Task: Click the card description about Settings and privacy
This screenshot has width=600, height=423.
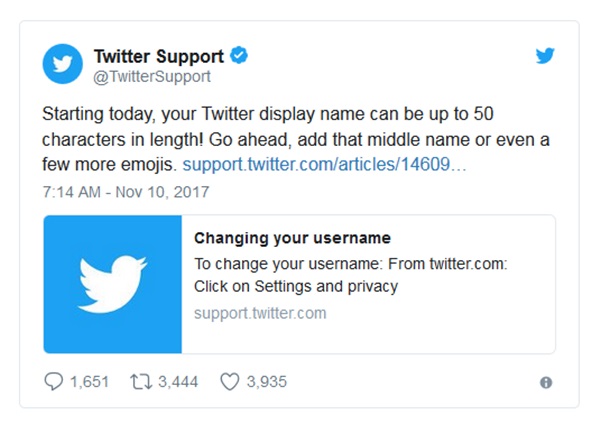Action: pos(351,275)
